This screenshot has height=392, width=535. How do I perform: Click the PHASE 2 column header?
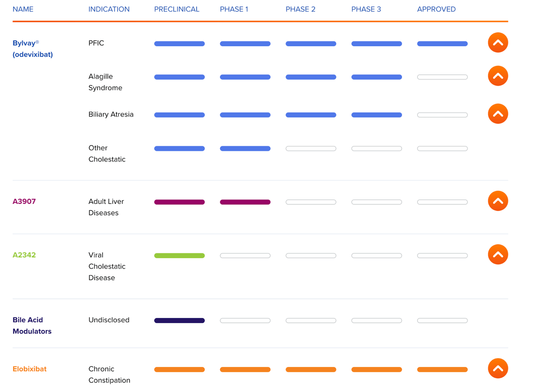pyautogui.click(x=301, y=9)
